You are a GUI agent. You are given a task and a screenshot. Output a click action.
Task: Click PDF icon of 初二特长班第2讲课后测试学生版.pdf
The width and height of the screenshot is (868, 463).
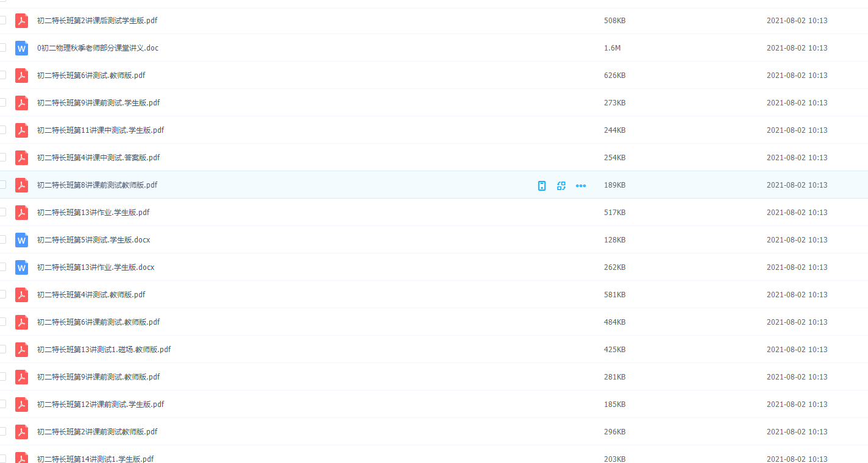22,21
